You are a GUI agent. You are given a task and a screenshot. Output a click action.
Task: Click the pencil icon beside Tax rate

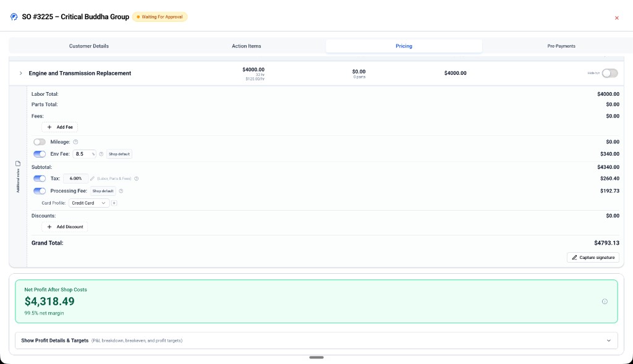point(92,179)
